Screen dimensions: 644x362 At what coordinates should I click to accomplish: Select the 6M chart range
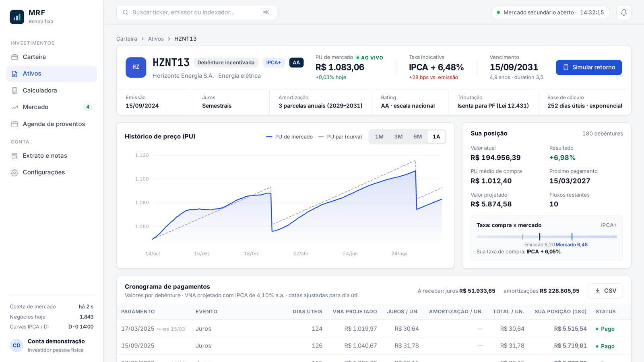coord(418,137)
